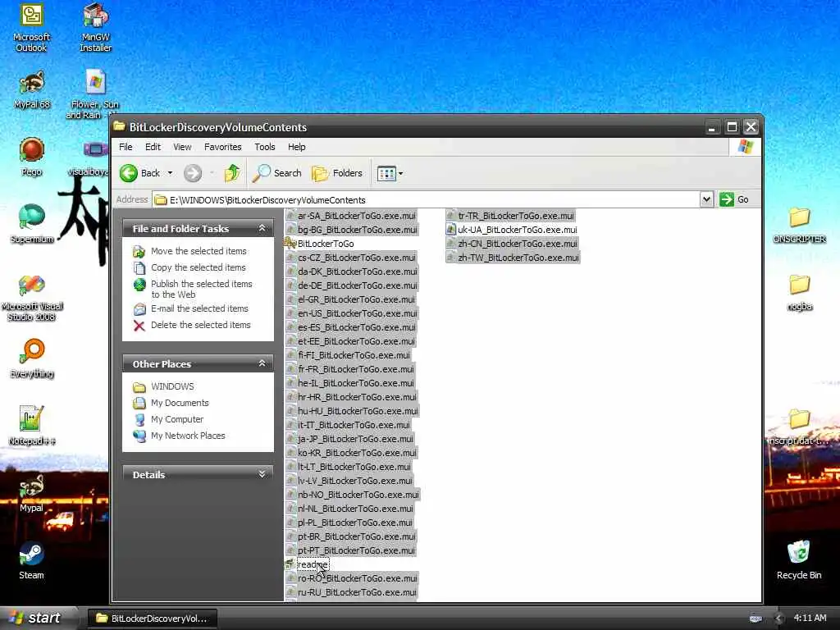This screenshot has height=630, width=840.
Task: Open the File menu
Action: tap(126, 147)
